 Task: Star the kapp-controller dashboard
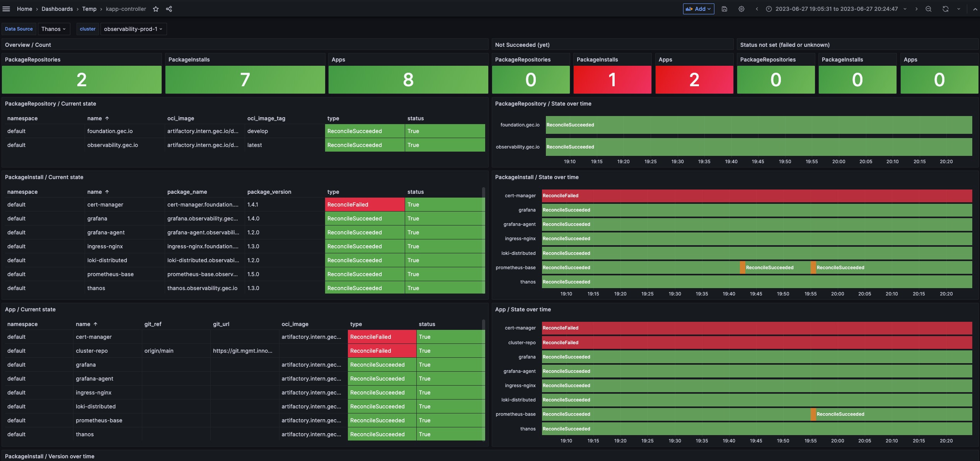click(156, 9)
